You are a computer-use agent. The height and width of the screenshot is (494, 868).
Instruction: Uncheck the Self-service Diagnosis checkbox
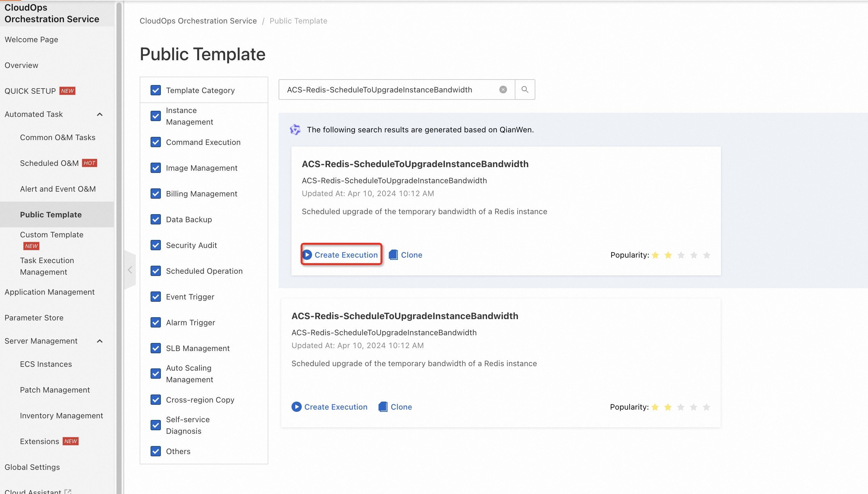156,425
